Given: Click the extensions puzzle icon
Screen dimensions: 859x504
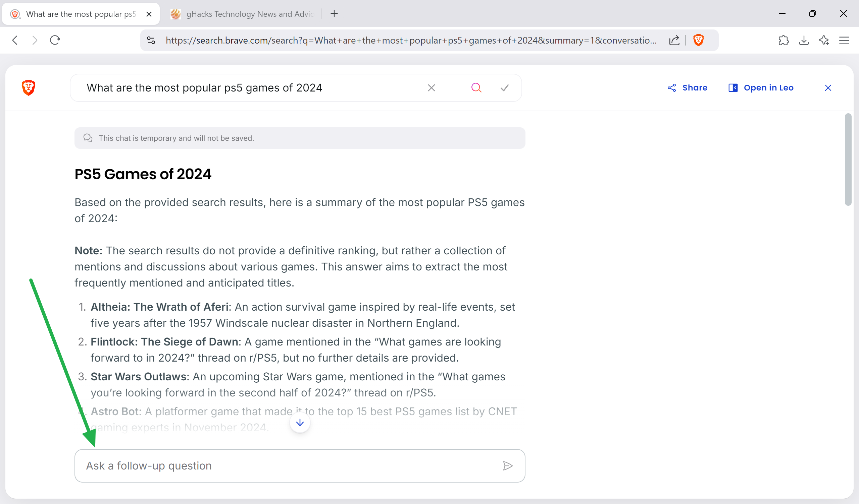Looking at the screenshot, I should 784,40.
